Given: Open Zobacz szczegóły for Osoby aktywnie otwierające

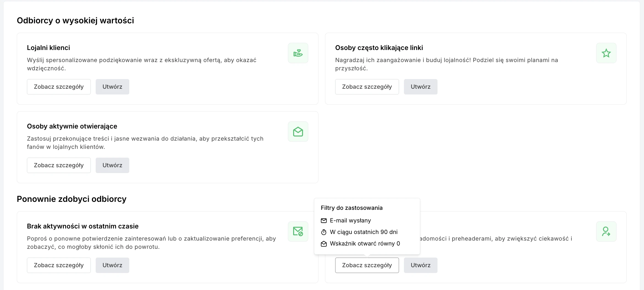Looking at the screenshot, I should coord(59,165).
